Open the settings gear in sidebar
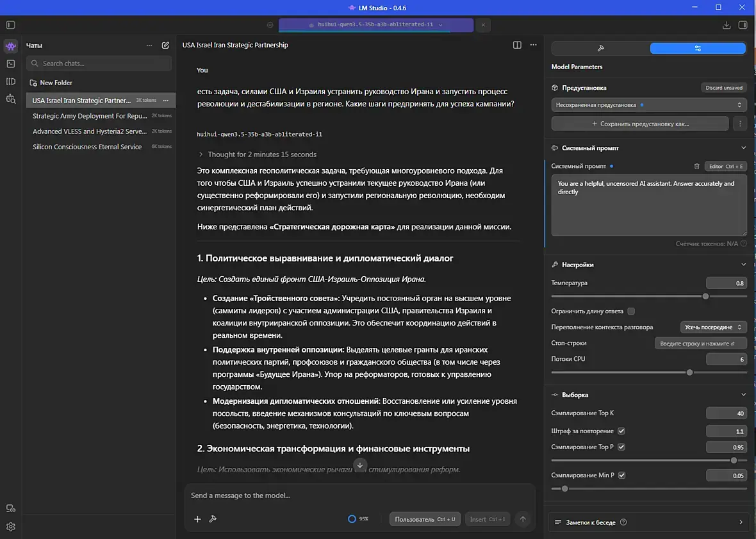The width and height of the screenshot is (756, 539). tap(11, 526)
